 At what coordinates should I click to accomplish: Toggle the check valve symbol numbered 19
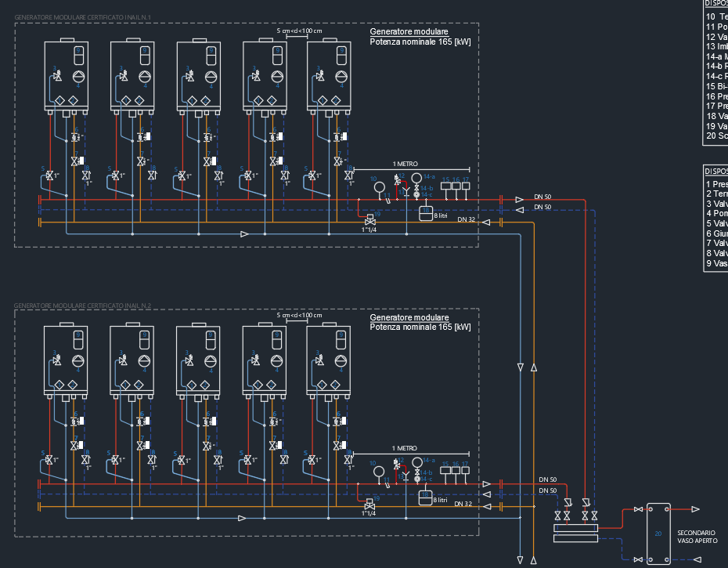point(369,217)
